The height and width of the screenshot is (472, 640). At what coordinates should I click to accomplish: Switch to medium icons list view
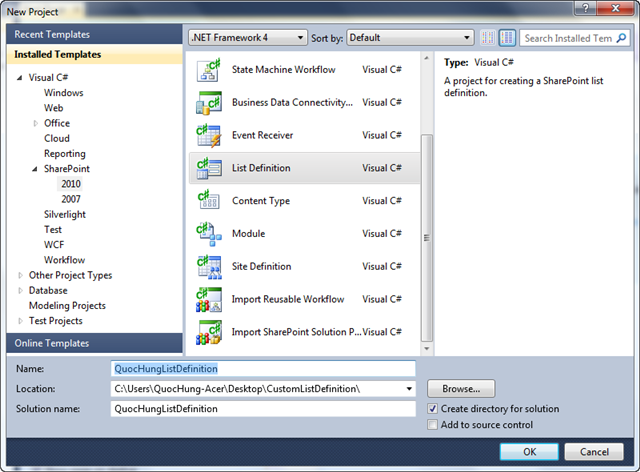[507, 38]
